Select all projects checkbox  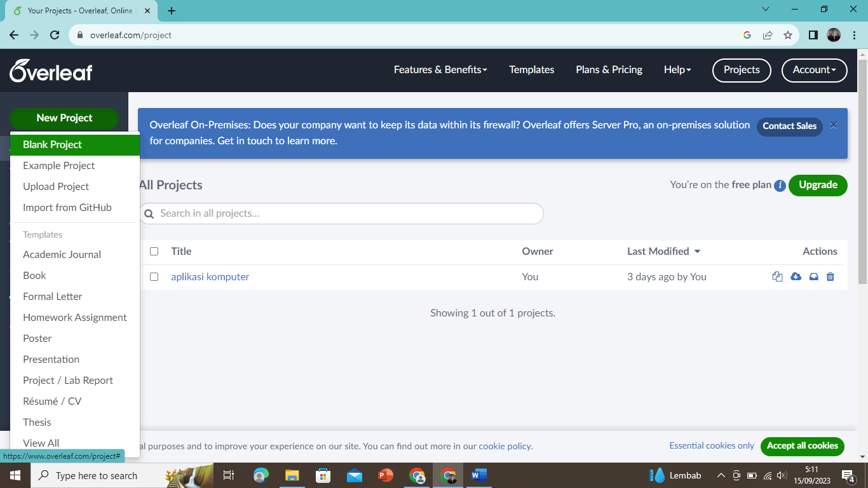pos(154,251)
